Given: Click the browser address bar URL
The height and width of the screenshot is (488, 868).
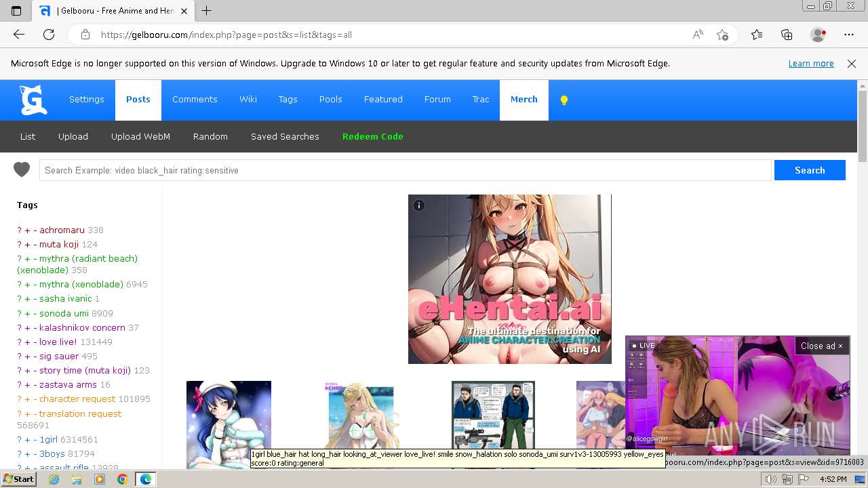Looking at the screenshot, I should click(226, 35).
